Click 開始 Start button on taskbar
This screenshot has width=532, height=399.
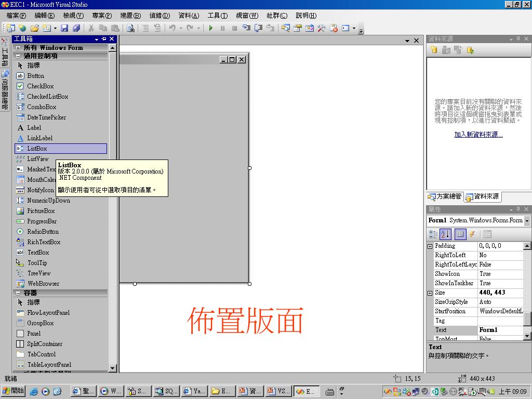[13, 391]
